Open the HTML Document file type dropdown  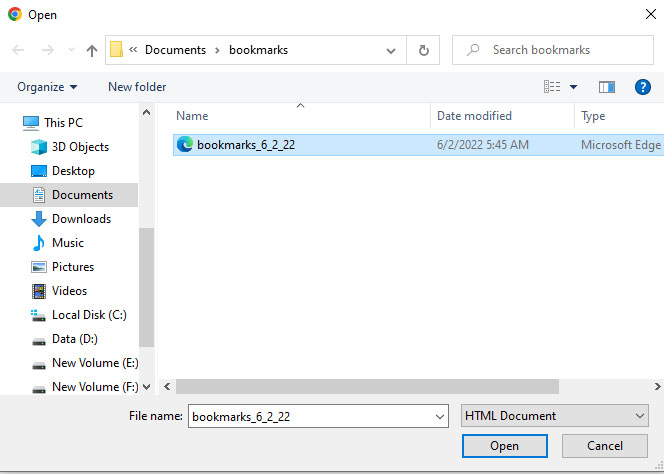(554, 416)
